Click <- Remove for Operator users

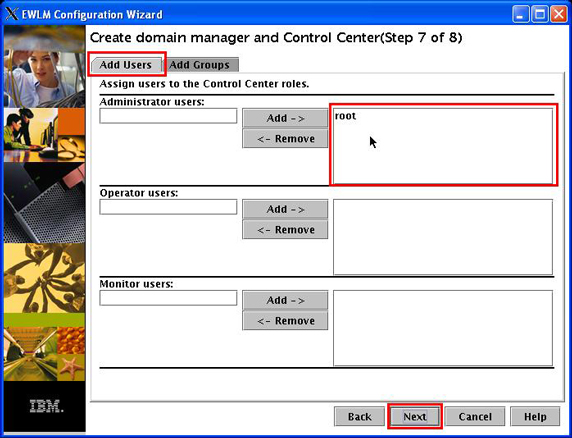pos(285,230)
